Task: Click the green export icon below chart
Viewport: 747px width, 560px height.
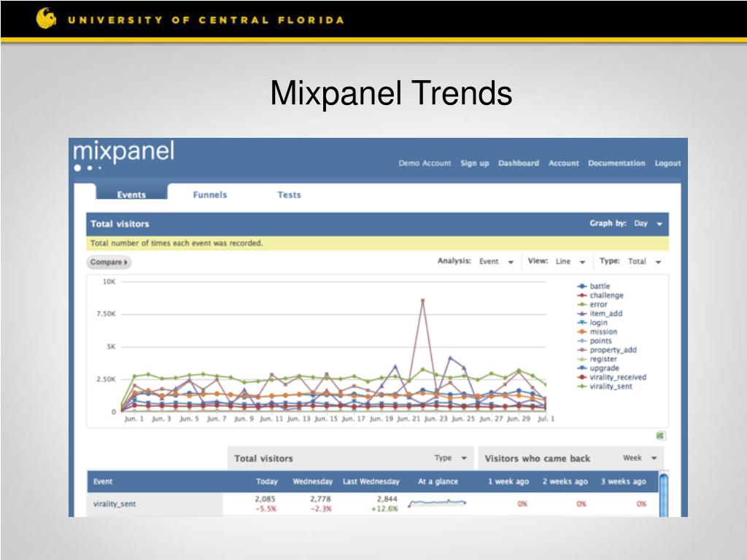Action: tap(659, 435)
